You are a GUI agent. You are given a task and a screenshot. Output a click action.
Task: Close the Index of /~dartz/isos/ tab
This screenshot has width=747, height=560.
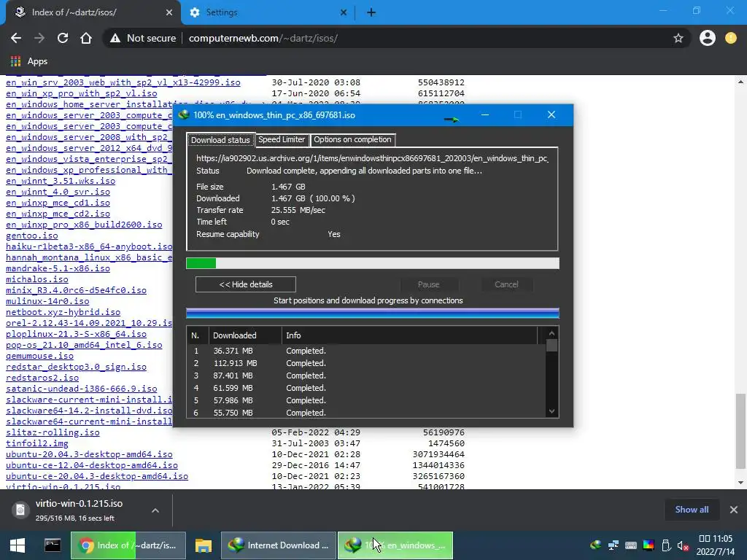[169, 12]
